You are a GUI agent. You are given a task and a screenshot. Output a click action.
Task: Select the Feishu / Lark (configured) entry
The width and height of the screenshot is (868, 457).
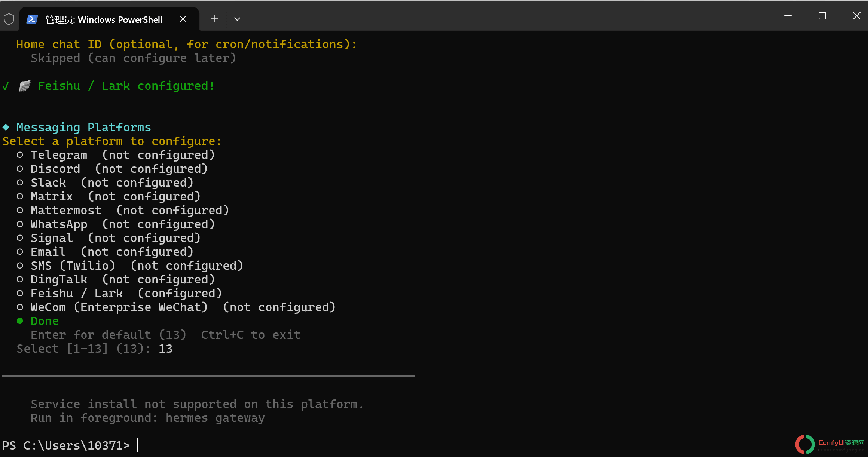click(119, 293)
